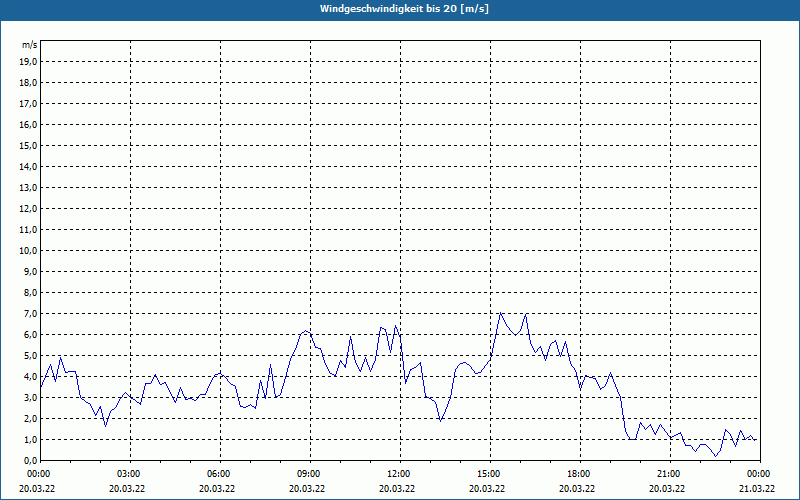Select the "20.03.22" date under 09:00
This screenshot has height=500, width=800.
(x=307, y=489)
